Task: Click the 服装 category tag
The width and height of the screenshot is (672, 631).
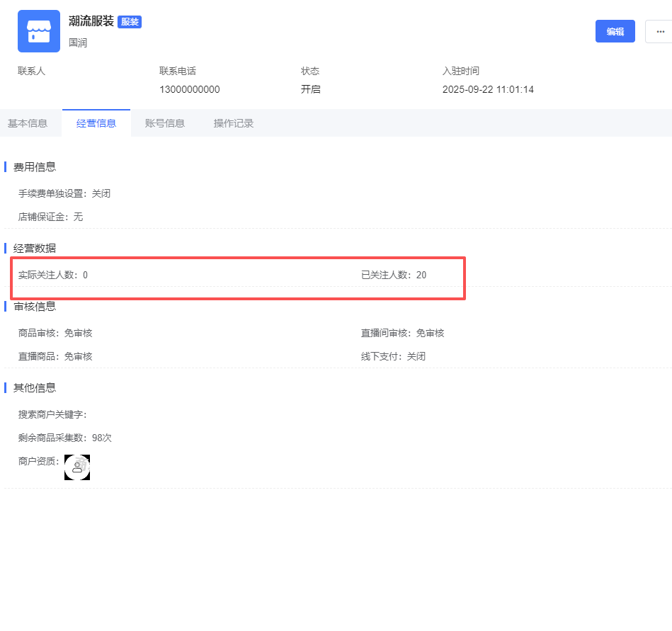Action: click(130, 22)
